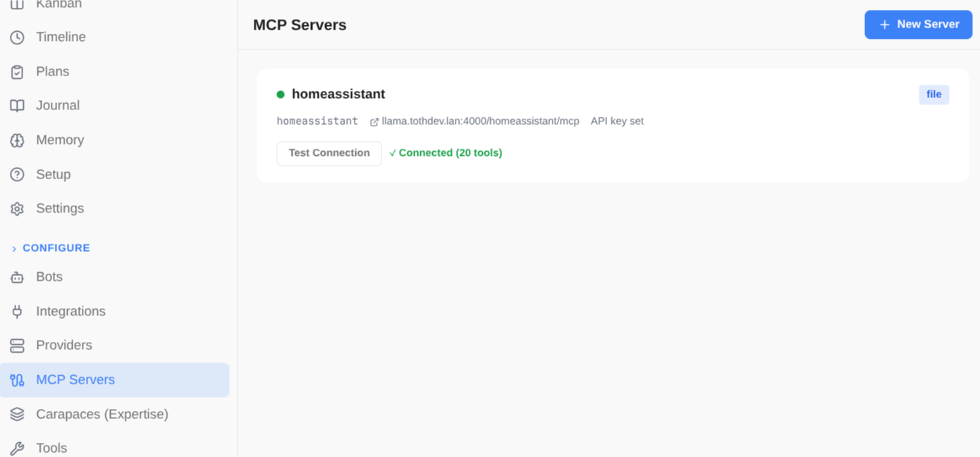Click the Bots robot icon

16,276
